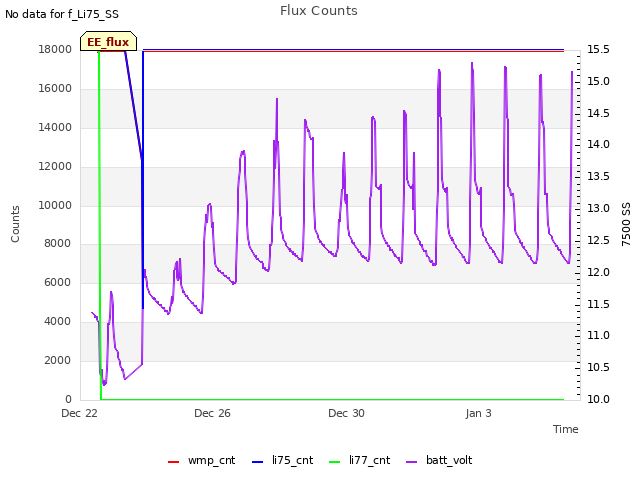Image resolution: width=640 pixels, height=480 pixels.
Task: Click the 10000 counts axis value
Action: tap(55, 205)
